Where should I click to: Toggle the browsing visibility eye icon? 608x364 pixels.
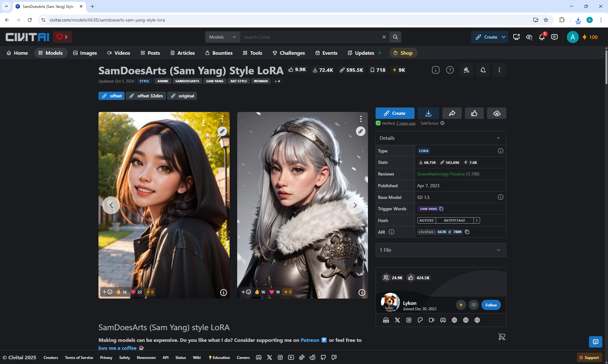coord(529,37)
